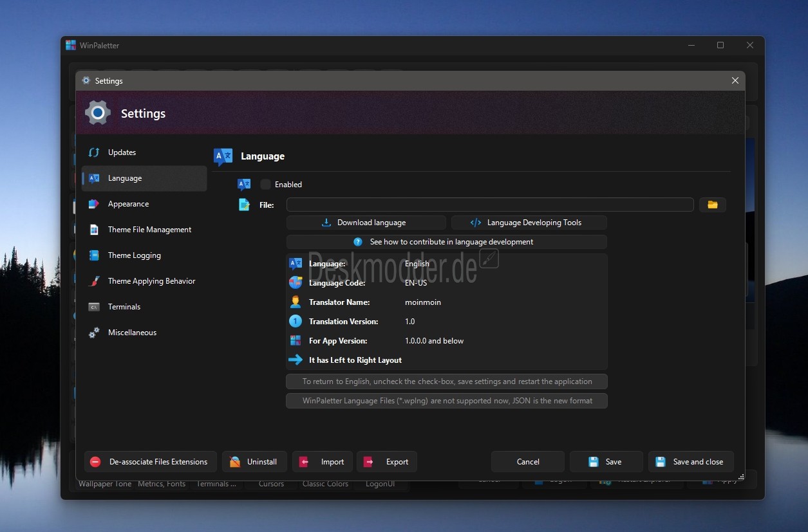808x532 pixels.
Task: Click the "English" language value
Action: [x=417, y=264]
